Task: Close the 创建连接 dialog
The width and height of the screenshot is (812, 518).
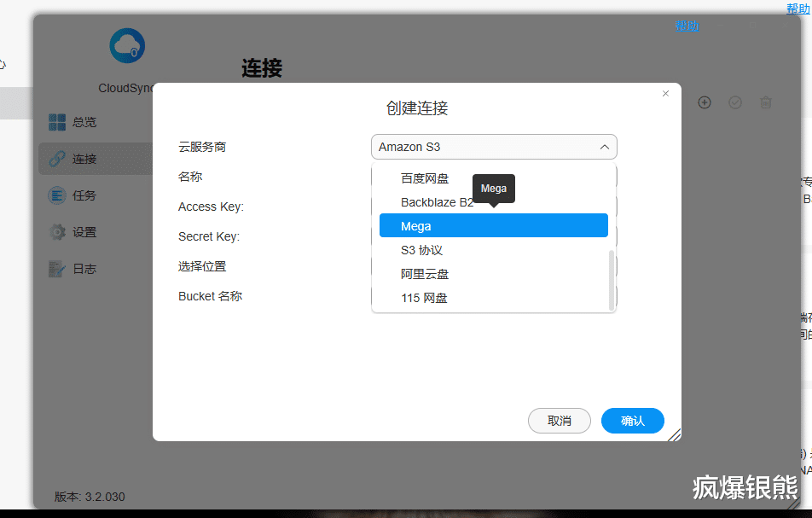Action: click(x=665, y=93)
